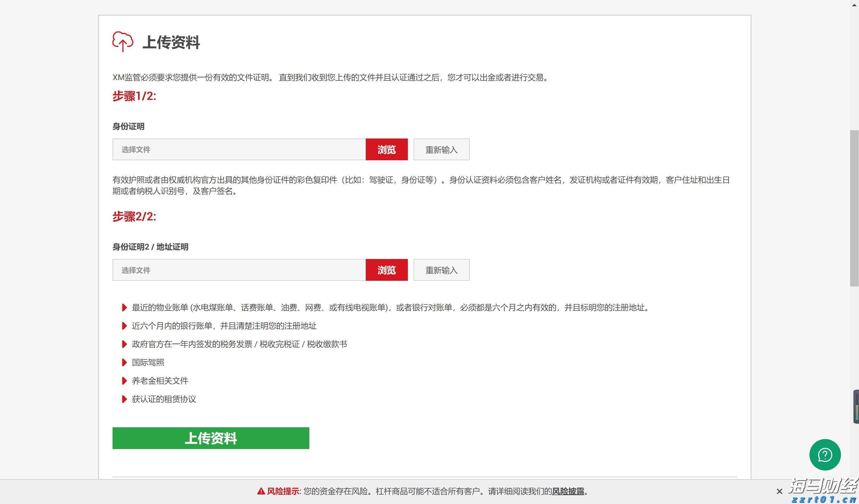Open the 风险披露 disclosure link
859x504 pixels.
[x=569, y=491]
